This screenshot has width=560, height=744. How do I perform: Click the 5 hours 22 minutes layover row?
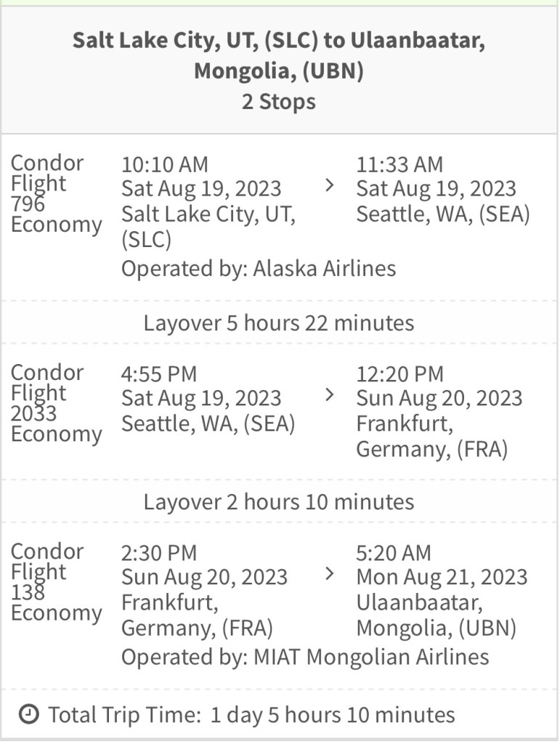point(279,323)
